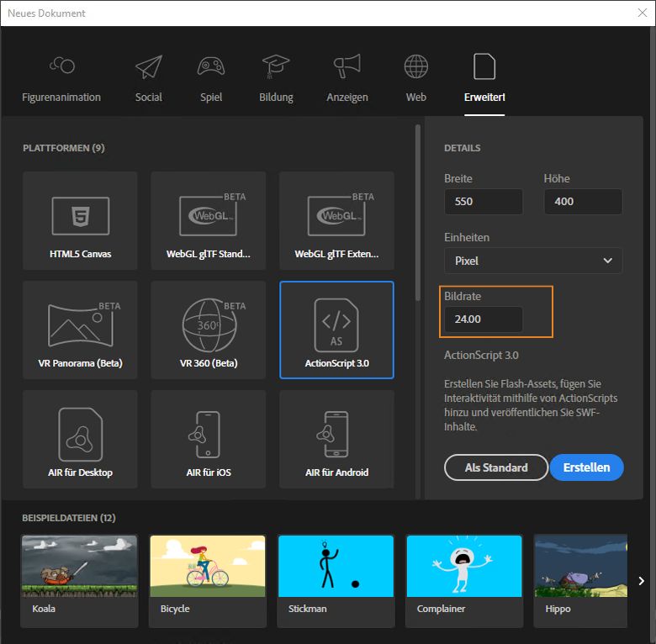Viewport: 656px width, 644px height.
Task: Open the Complainer sample thumbnail
Action: 464,566
